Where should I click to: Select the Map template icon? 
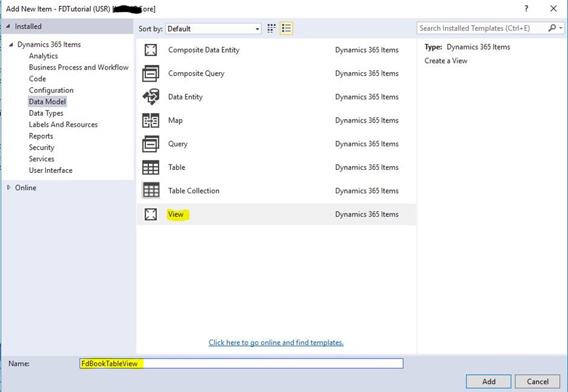(151, 120)
